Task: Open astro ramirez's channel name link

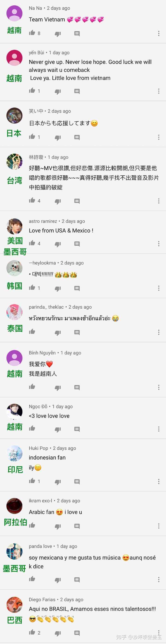Action: [43, 221]
